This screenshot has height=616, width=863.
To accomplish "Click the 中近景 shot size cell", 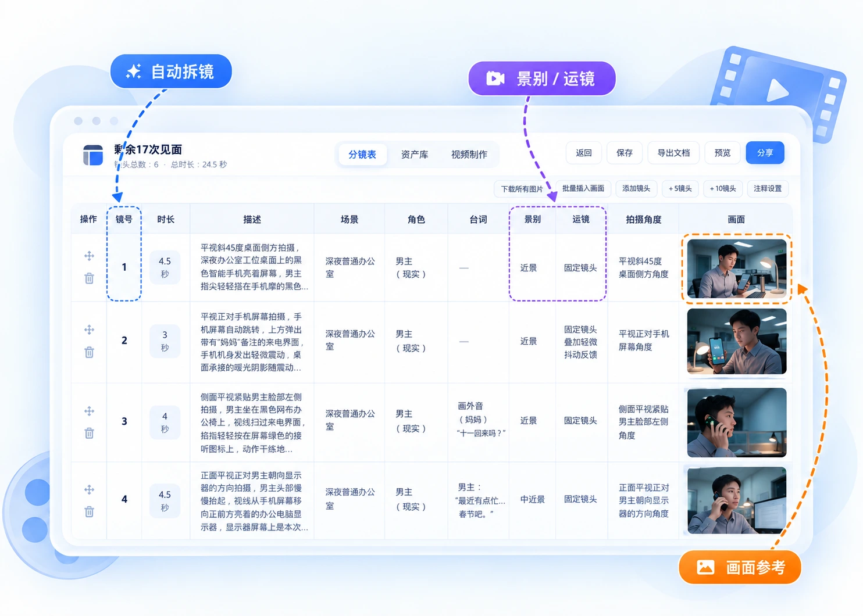I will point(532,499).
